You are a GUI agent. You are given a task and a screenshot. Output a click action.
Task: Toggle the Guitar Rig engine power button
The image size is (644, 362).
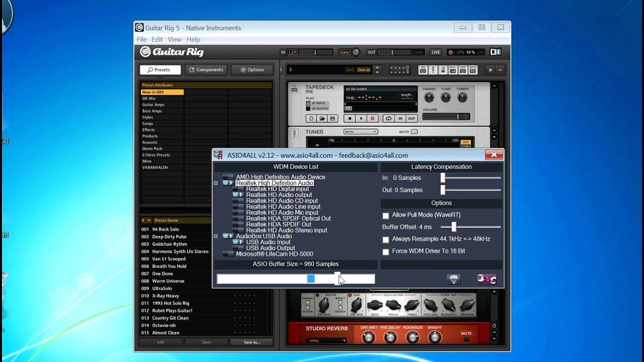pyautogui.click(x=450, y=52)
